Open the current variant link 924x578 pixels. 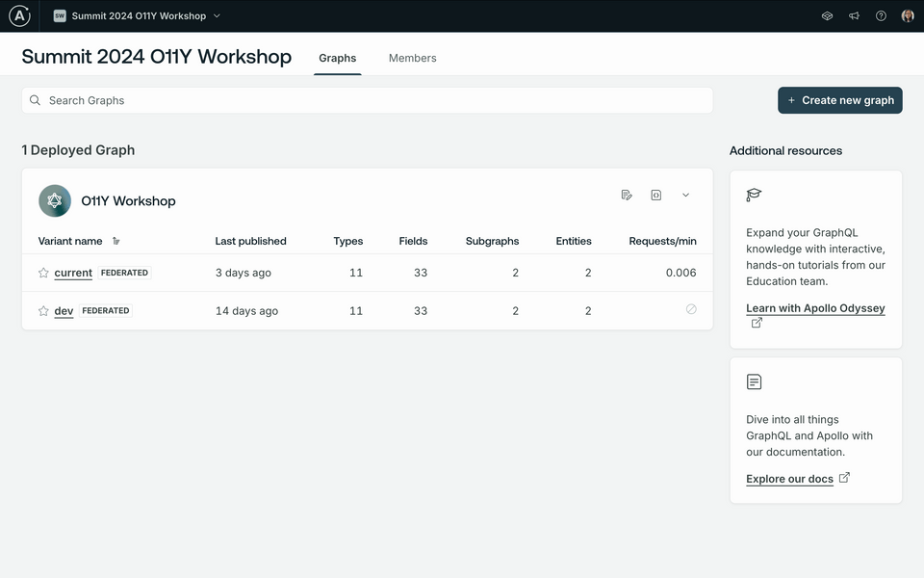[73, 273]
